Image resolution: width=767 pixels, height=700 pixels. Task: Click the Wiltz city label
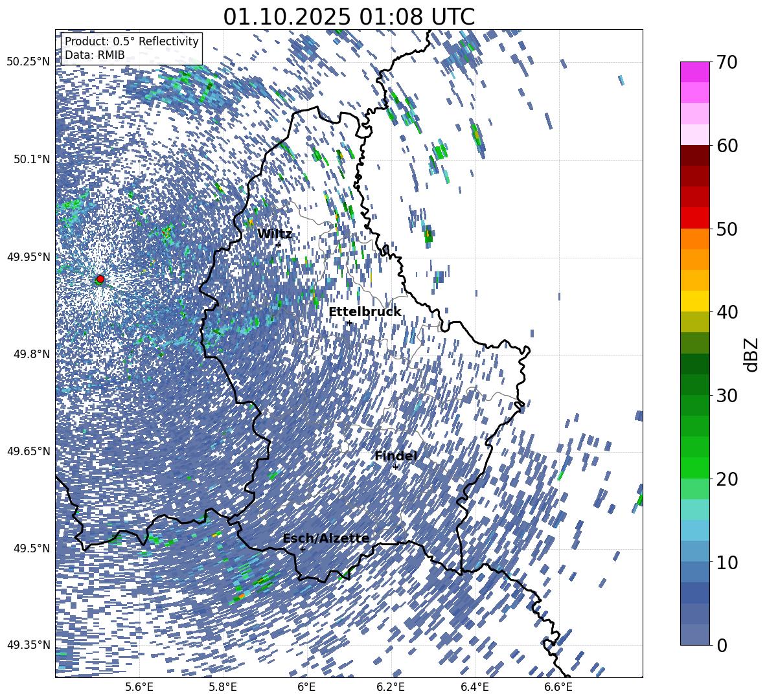pos(275,234)
